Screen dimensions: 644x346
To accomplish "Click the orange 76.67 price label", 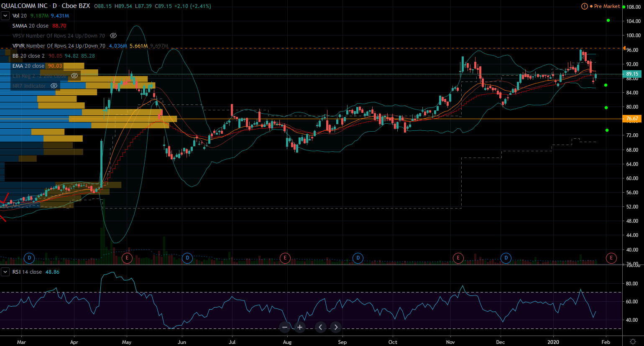I will pos(632,119).
